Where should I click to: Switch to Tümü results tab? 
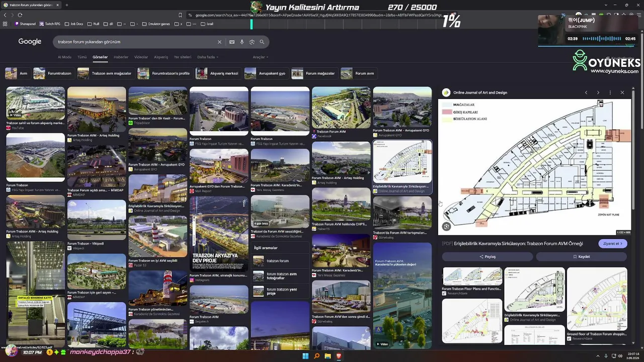pos(82,57)
